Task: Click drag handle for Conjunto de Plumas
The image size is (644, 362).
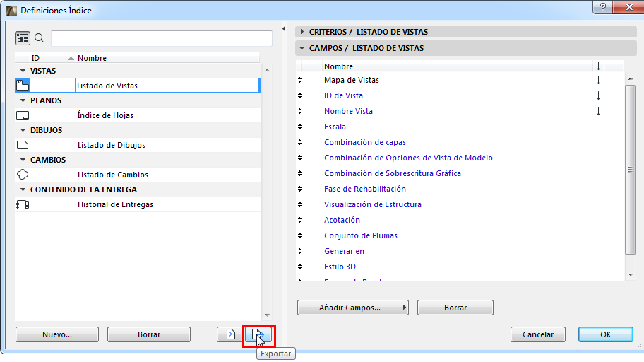Action: 300,235
